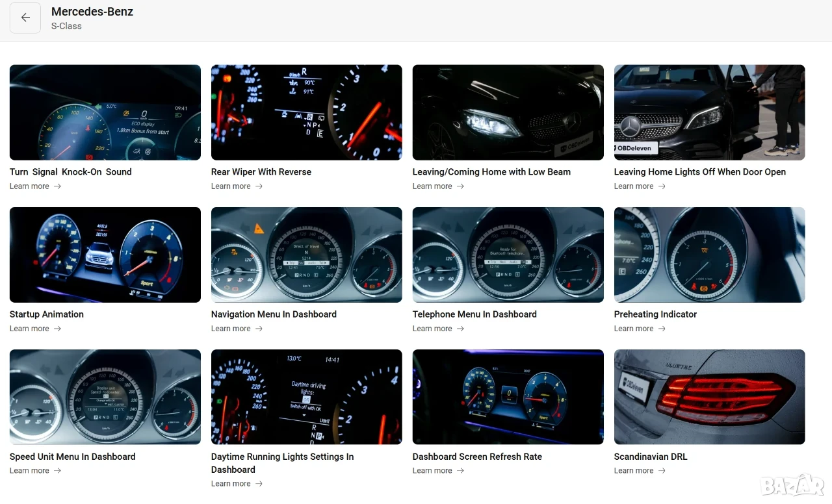Learn more about Startup Animation
This screenshot has height=504, width=832.
point(36,329)
